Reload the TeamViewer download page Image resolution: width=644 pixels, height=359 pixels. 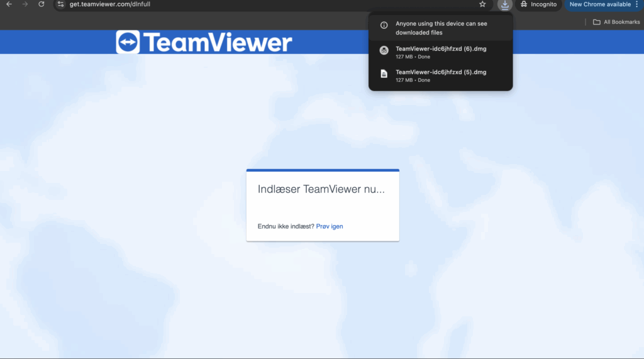[42, 4]
